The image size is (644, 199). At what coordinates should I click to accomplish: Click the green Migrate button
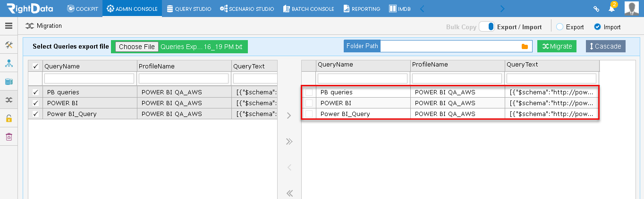click(557, 46)
